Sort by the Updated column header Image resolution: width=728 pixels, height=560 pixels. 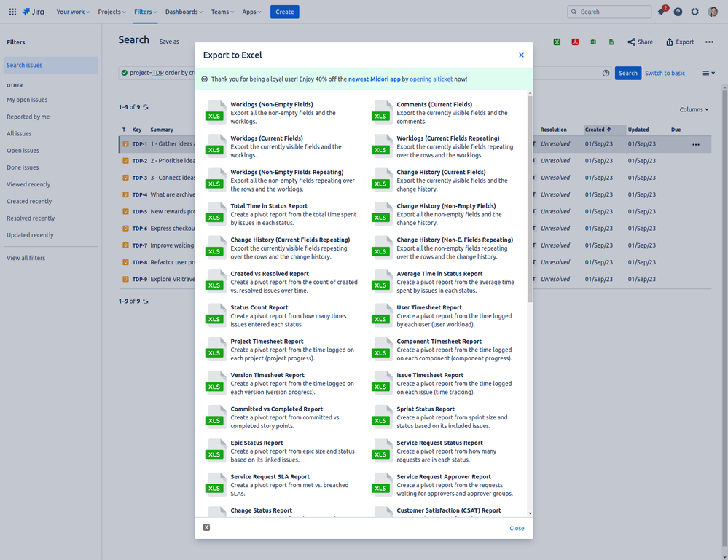pyautogui.click(x=638, y=130)
